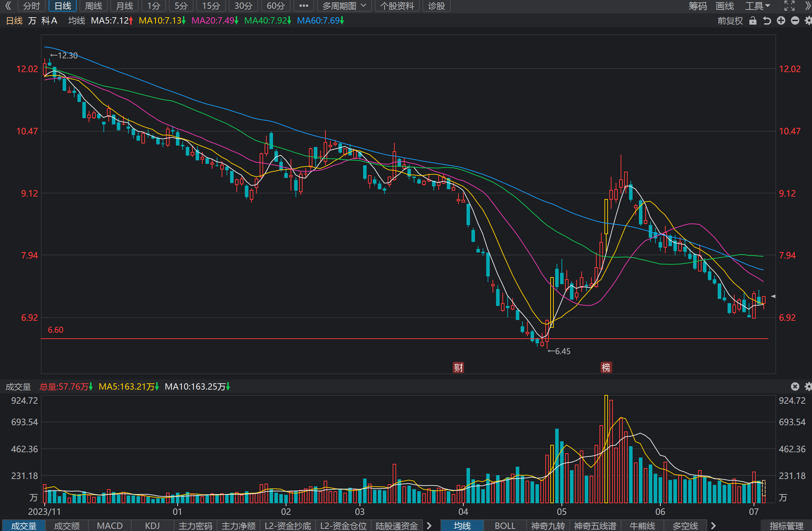Open moving average settings gear icon
The image size is (812, 531).
point(808,21)
